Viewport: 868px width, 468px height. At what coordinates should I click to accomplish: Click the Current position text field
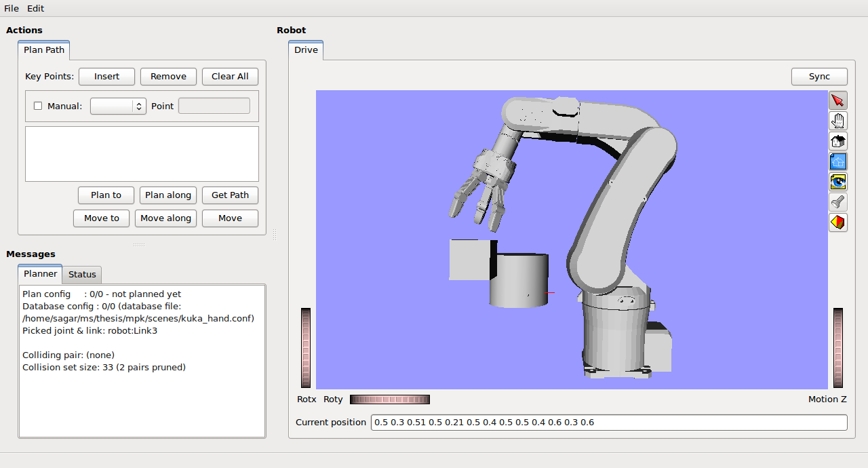pyautogui.click(x=608, y=423)
